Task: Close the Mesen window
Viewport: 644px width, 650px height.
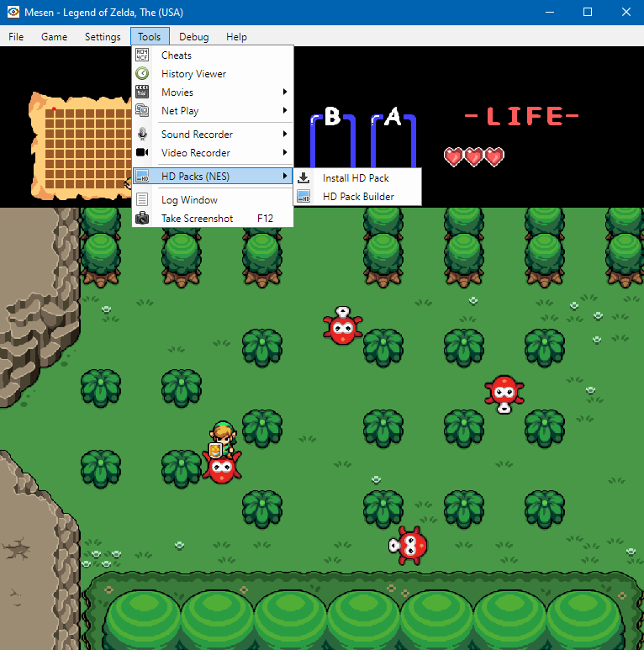Action: 626,12
